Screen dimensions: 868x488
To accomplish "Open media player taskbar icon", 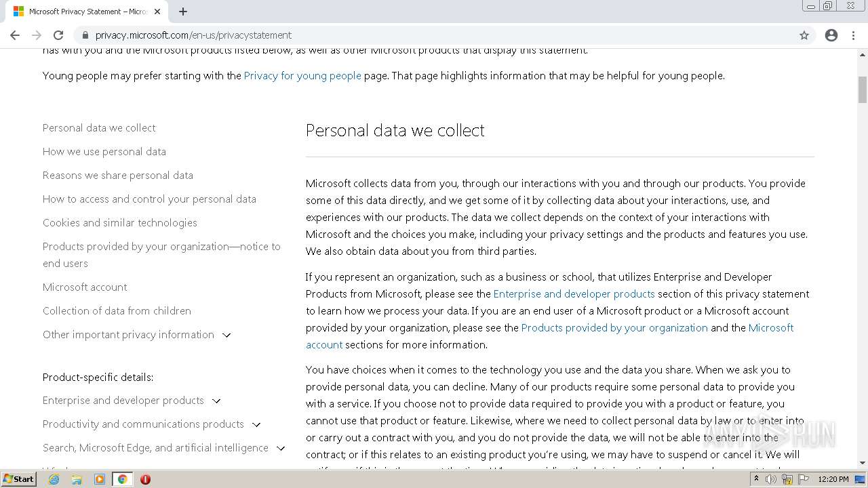I will coord(100,479).
